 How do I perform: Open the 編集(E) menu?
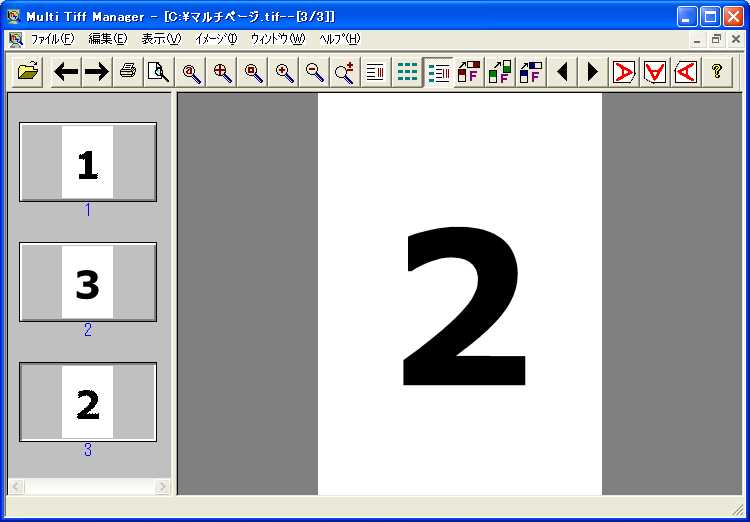click(108, 39)
